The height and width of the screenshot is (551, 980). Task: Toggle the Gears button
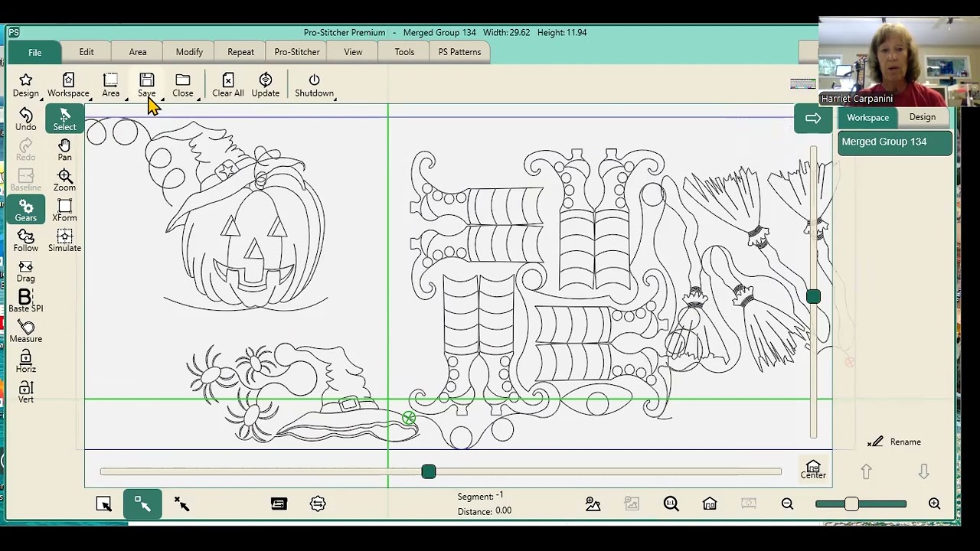(x=25, y=210)
